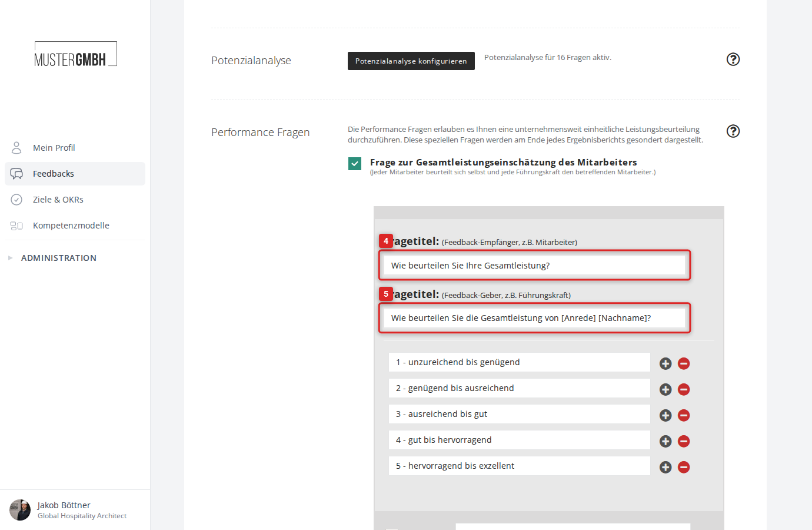812x530 pixels.
Task: Open help icon for Potenzialanalyse
Action: point(733,59)
